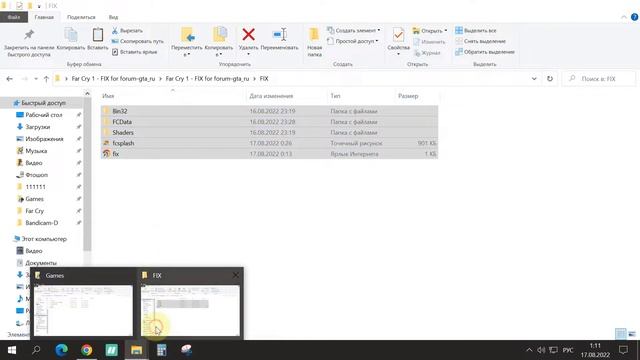Screen dimensions: 640x360
Task: Expand the address bar history dropdown
Action: pos(534,79)
